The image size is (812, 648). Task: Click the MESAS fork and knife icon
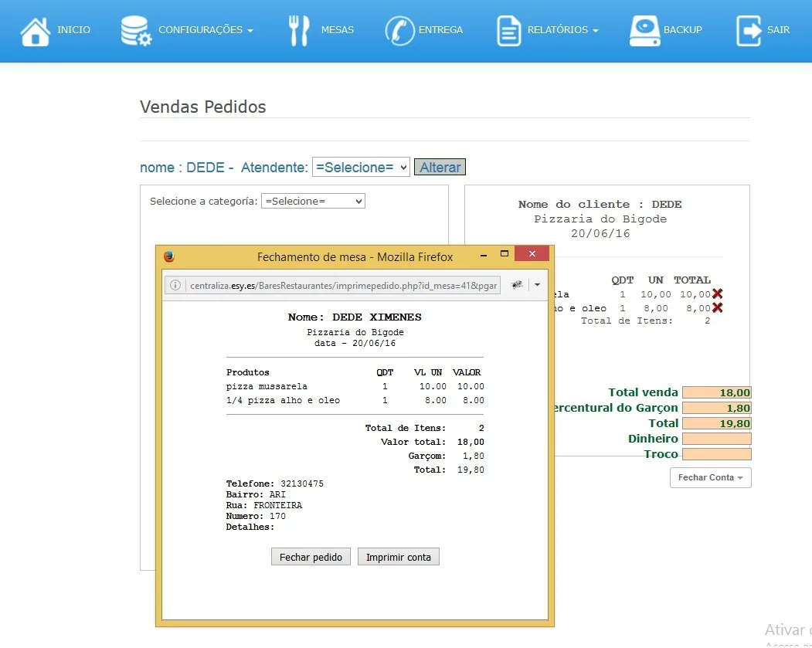299,31
